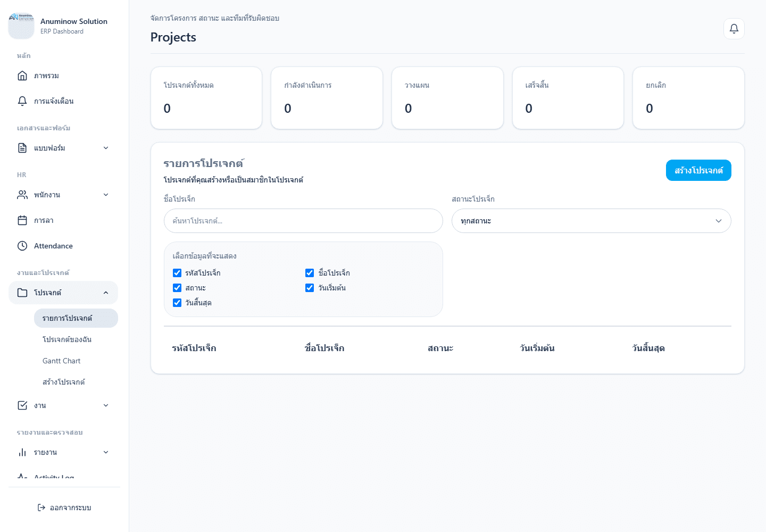The image size is (766, 532).
Task: Click the ค้นหาโปรเจกต์ search field
Action: coord(303,221)
